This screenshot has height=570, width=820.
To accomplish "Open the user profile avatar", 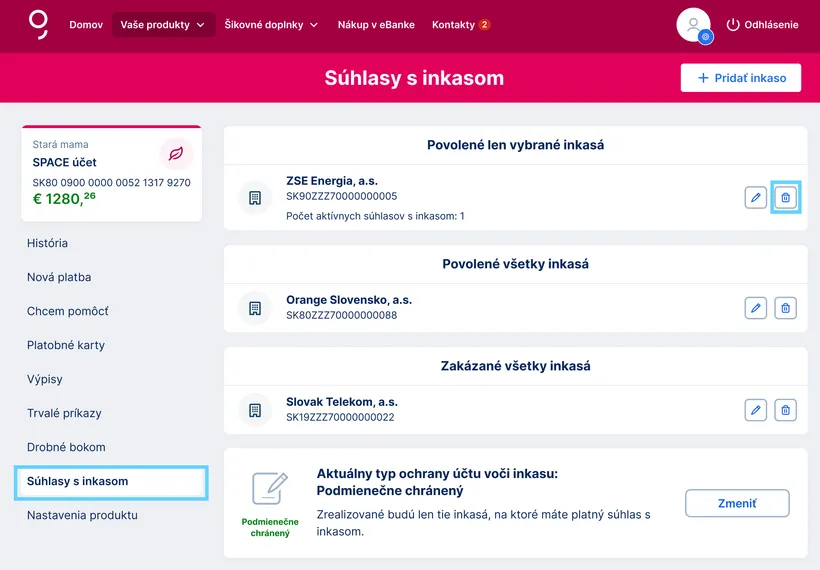I will [693, 25].
